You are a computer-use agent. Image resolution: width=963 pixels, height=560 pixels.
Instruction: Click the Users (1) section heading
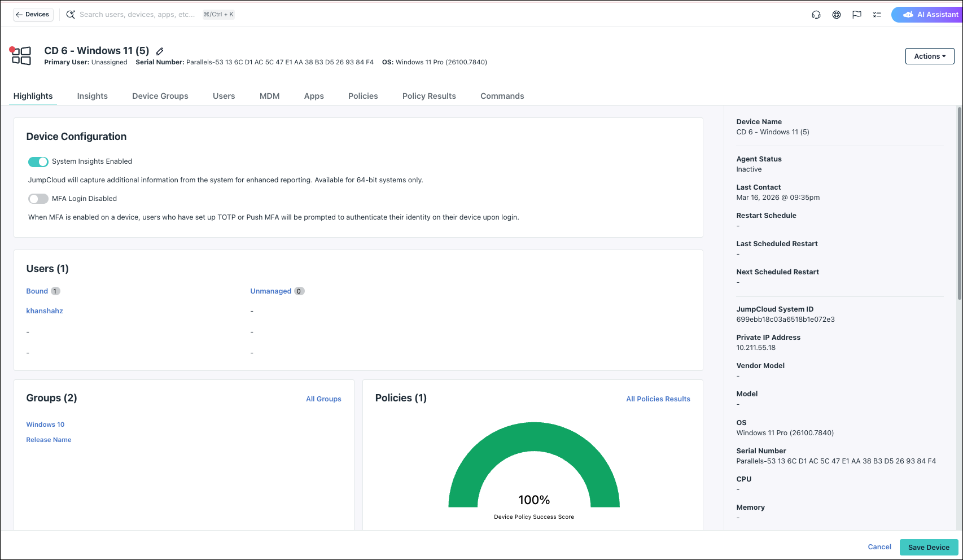(47, 269)
